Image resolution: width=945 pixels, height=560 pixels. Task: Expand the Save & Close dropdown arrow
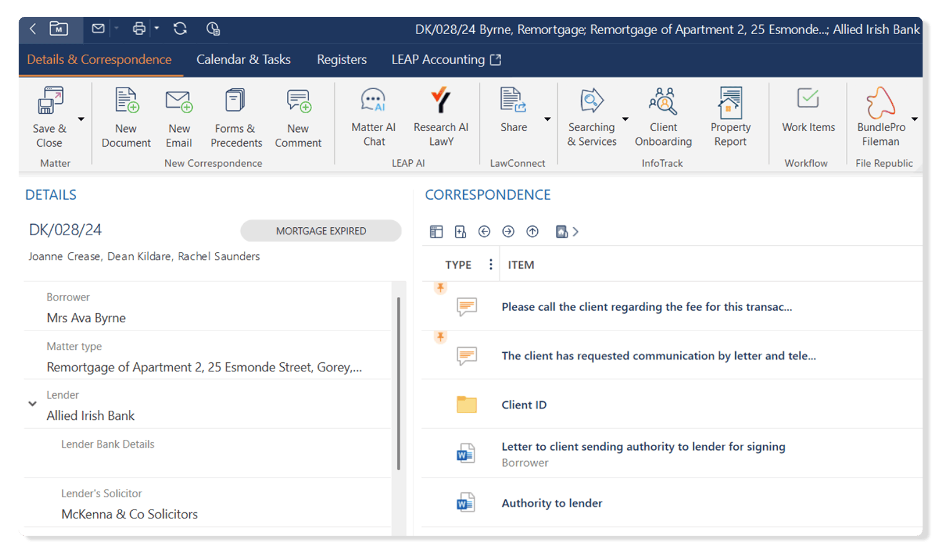click(x=81, y=119)
